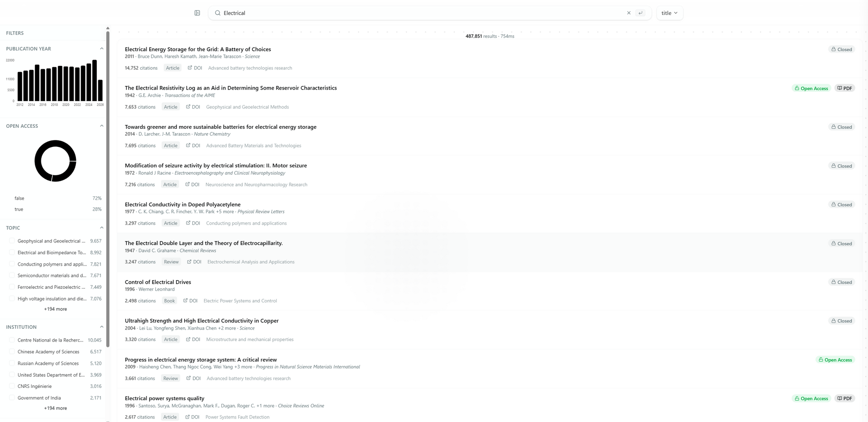Submit search with the enter arrow icon
The height and width of the screenshot is (422, 868).
tap(641, 13)
